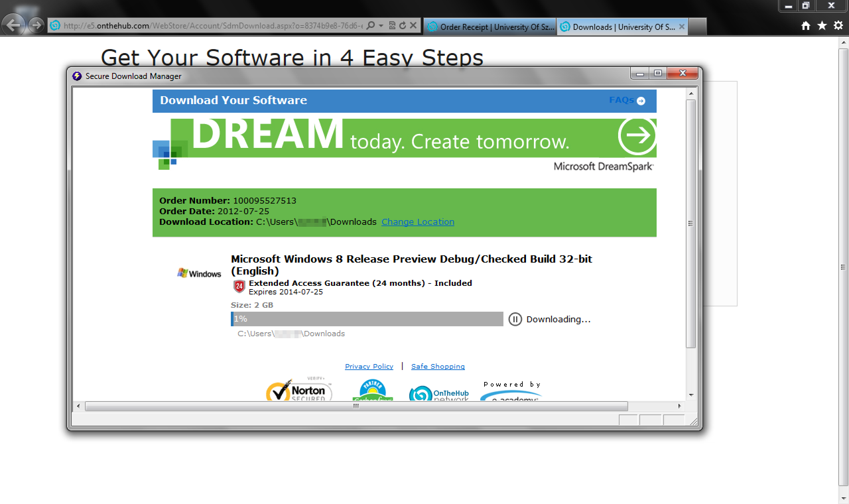This screenshot has height=504, width=849.
Task: Click the FAQs circled arrow icon
Action: (641, 101)
